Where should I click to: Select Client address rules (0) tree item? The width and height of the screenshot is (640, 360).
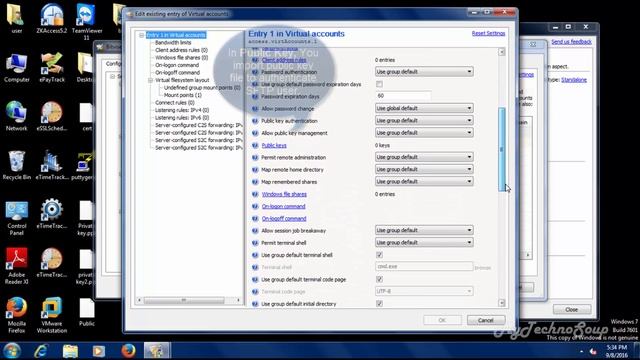click(182, 50)
